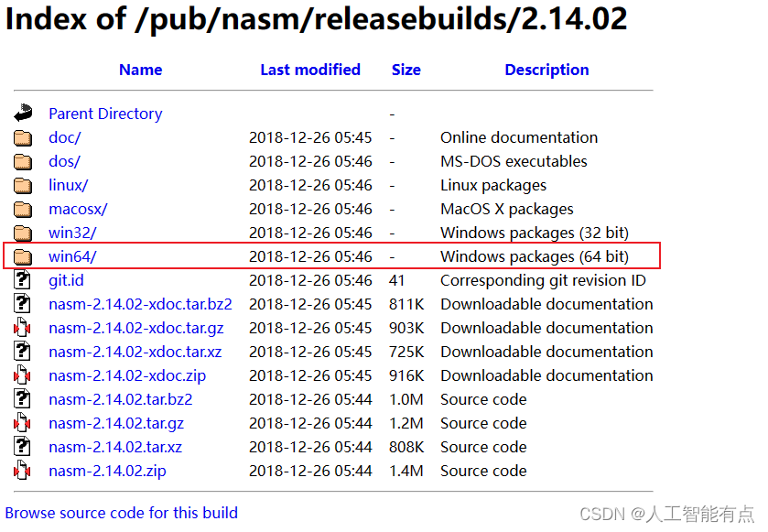Open the macosx/ folder link

coord(78,209)
